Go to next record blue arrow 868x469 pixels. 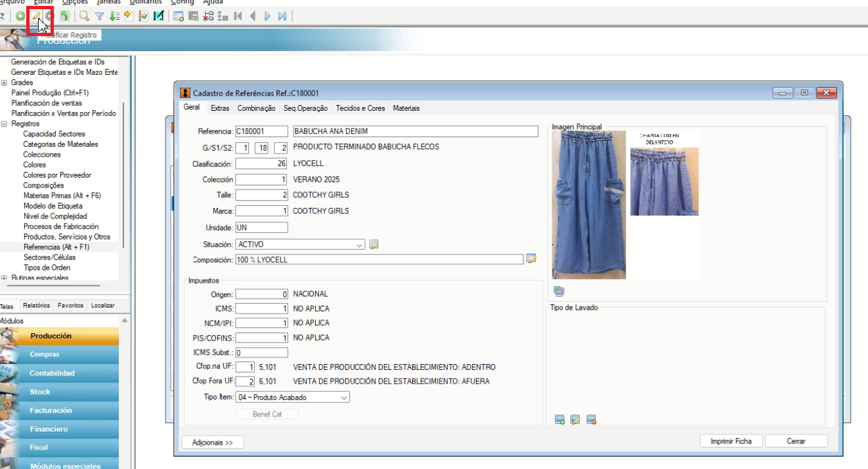pyautogui.click(x=267, y=16)
